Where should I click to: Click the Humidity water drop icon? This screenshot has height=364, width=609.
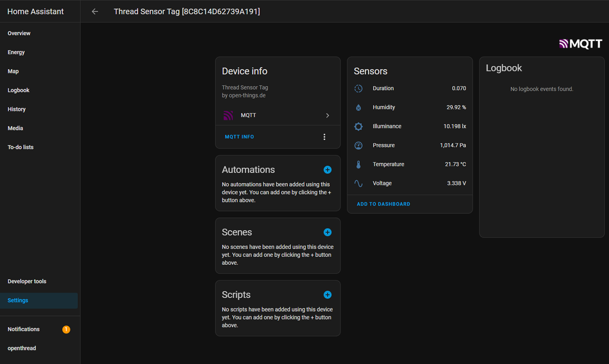(x=358, y=107)
